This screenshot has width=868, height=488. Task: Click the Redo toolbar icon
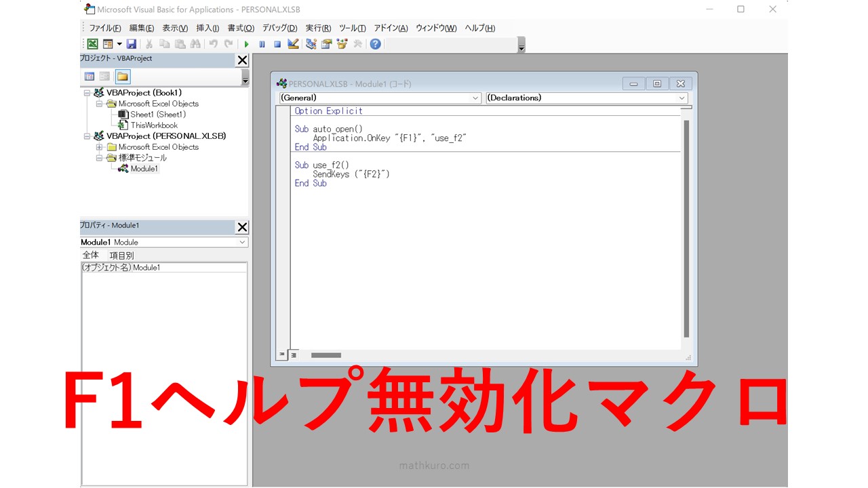click(x=229, y=44)
